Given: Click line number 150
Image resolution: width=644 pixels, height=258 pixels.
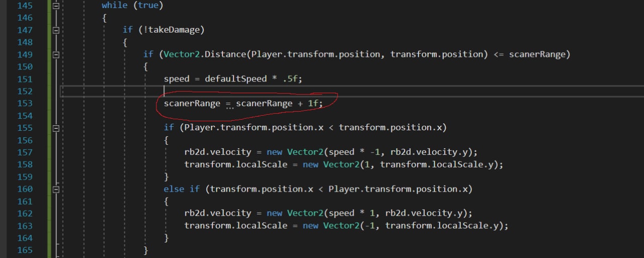Looking at the screenshot, I should point(24,66).
